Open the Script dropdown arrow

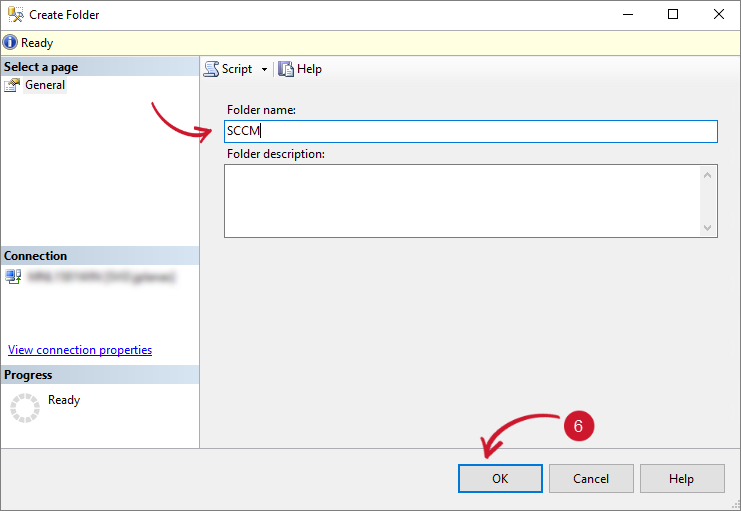pyautogui.click(x=264, y=69)
